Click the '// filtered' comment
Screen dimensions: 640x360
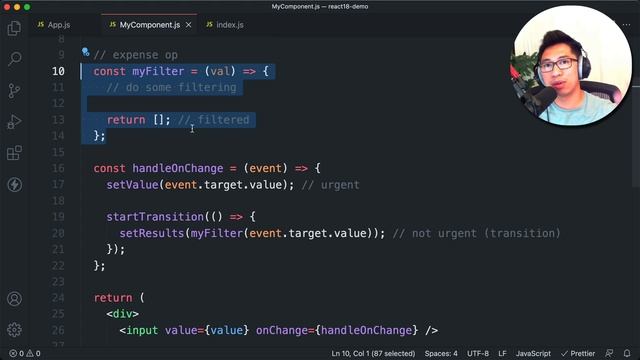click(214, 120)
